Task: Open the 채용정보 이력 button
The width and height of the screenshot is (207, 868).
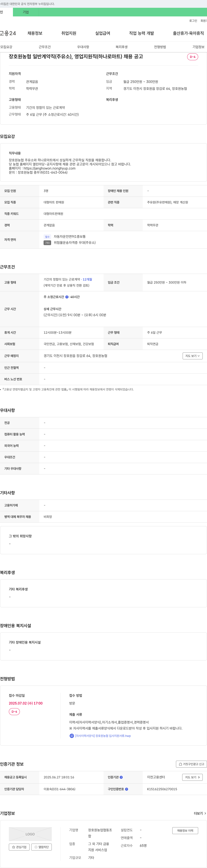Action: point(185,831)
